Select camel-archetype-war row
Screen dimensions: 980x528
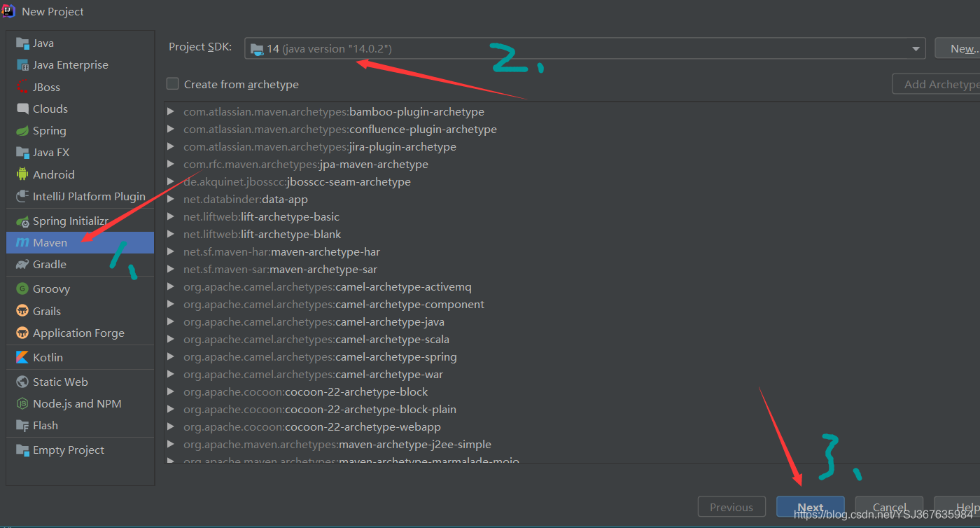click(572, 374)
